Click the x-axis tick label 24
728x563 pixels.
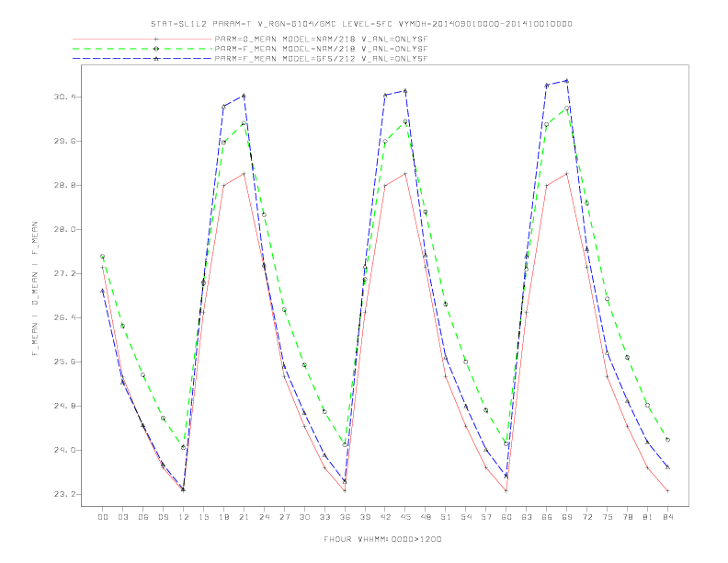coord(264,517)
